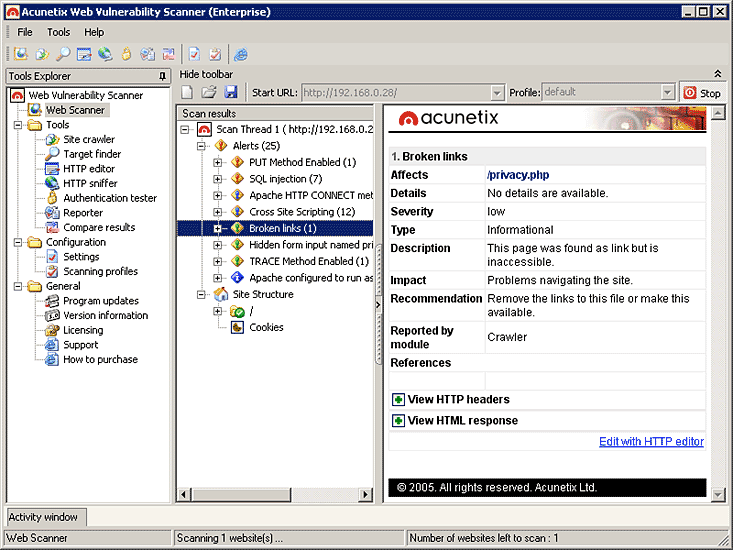The width and height of the screenshot is (733, 550).
Task: Open Licensing under General
Action: point(83,330)
